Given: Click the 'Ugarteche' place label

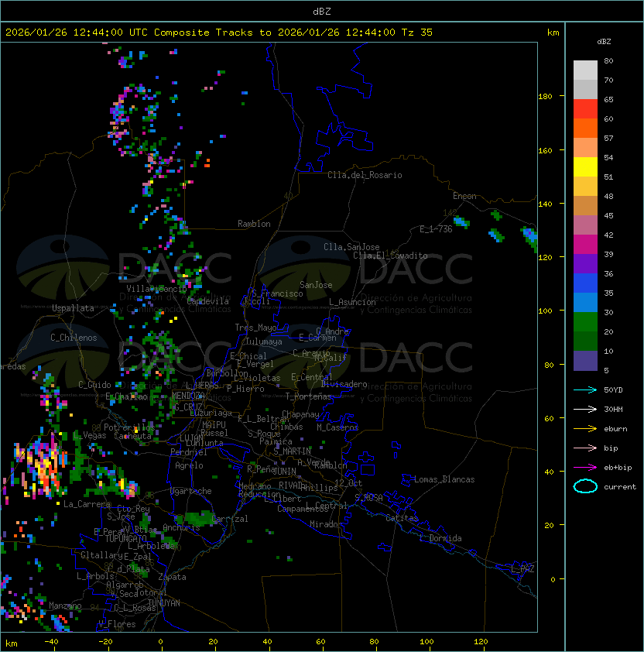Looking at the screenshot, I should 191,491.
